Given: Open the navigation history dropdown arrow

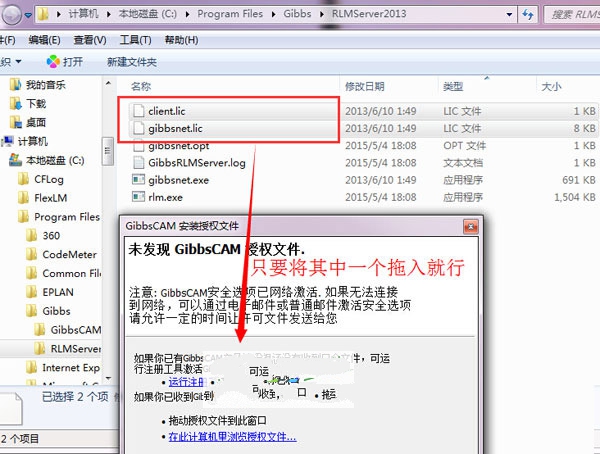Looking at the screenshot, I should [x=28, y=15].
